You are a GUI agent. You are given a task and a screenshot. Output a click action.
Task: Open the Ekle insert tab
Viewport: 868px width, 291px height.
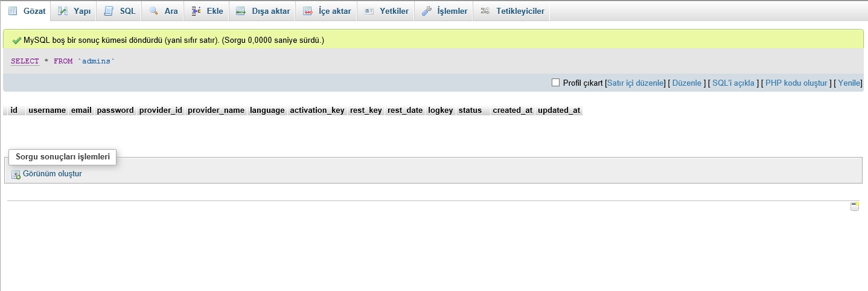point(207,11)
